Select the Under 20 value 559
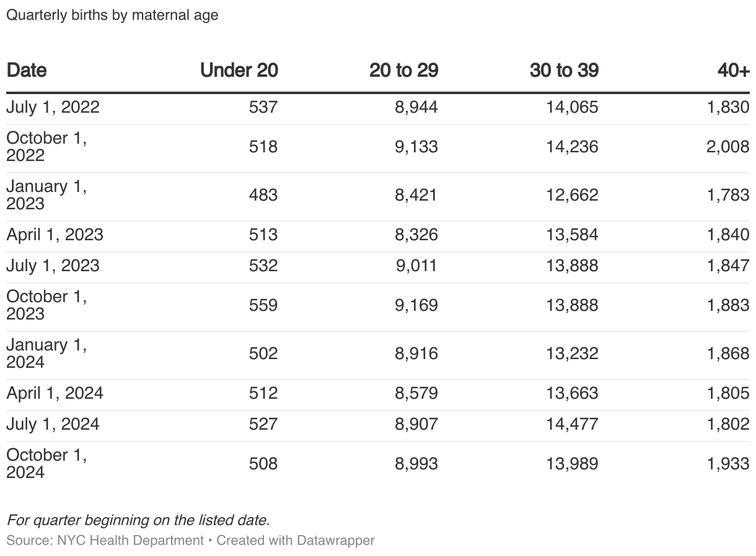 pyautogui.click(x=263, y=305)
